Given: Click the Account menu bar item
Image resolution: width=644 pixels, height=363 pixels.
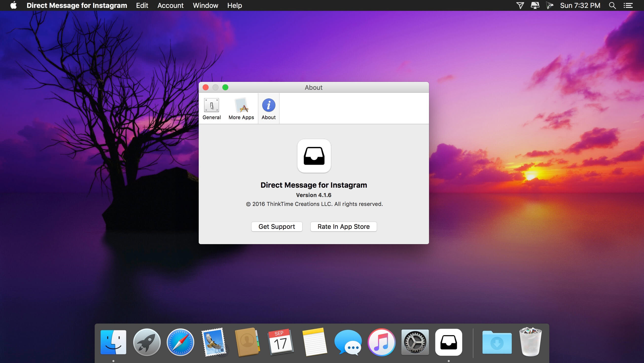Looking at the screenshot, I should click(170, 5).
